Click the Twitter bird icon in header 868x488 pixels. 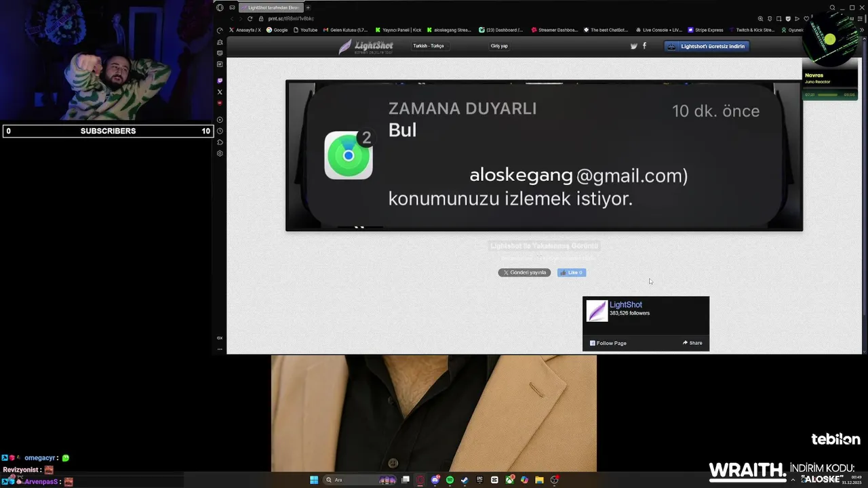pos(634,46)
